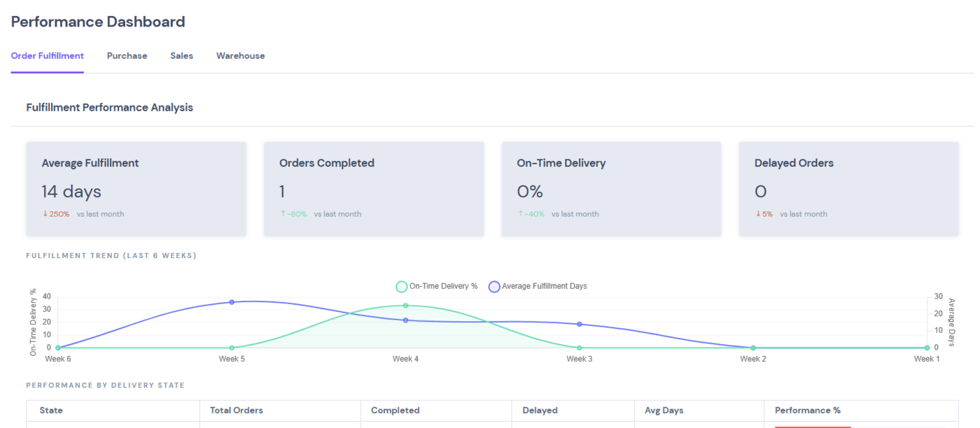Select the Order Fulfillment tab
980x428 pixels.
(x=47, y=56)
